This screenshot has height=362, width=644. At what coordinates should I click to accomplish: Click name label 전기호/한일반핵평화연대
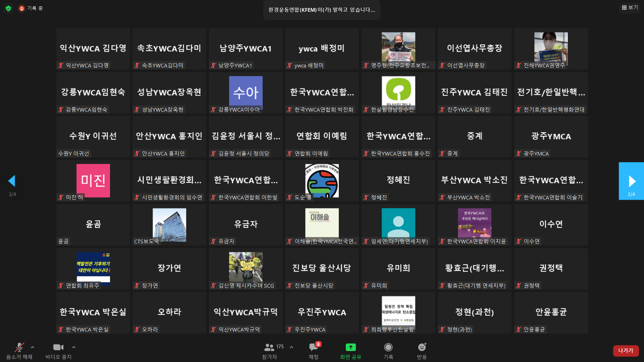(554, 110)
